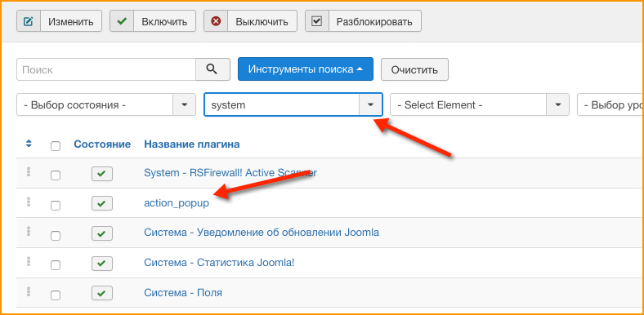
Task: Toggle the status check for Система - Поля
Action: pyautogui.click(x=102, y=293)
